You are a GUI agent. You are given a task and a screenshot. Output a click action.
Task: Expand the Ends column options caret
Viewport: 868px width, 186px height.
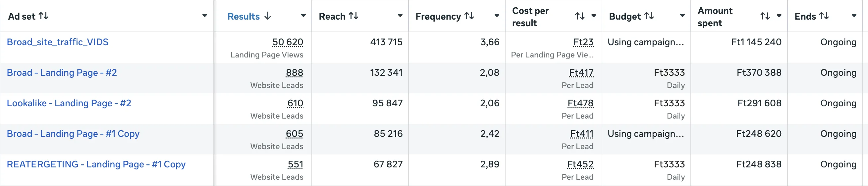point(854,16)
